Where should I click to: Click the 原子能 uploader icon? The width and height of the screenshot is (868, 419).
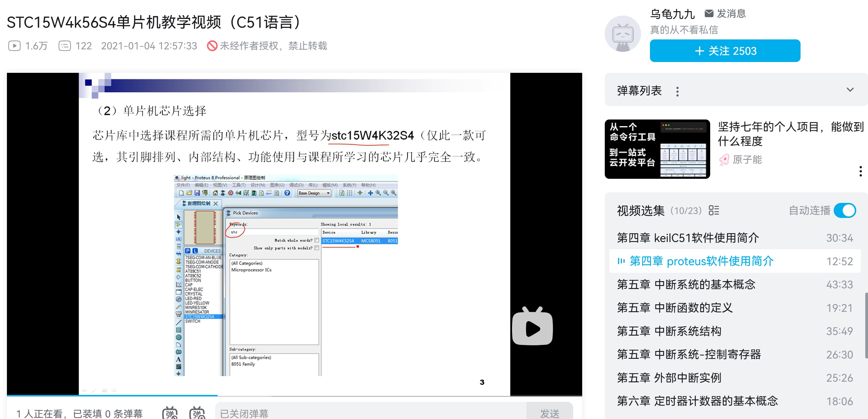tap(724, 160)
